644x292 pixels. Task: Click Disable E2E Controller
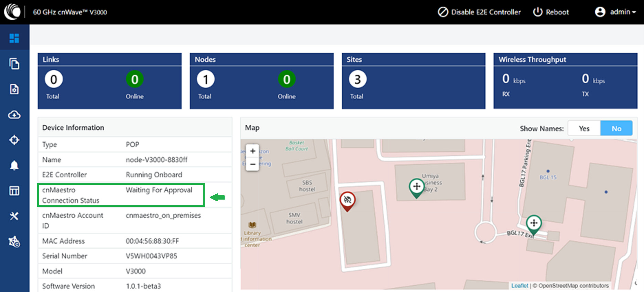pyautogui.click(x=479, y=12)
